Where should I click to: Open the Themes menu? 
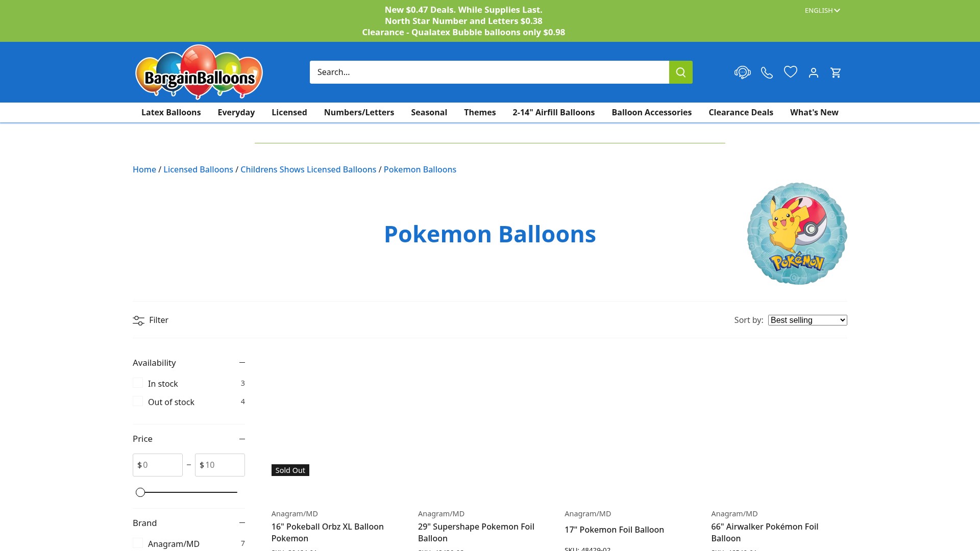480,112
